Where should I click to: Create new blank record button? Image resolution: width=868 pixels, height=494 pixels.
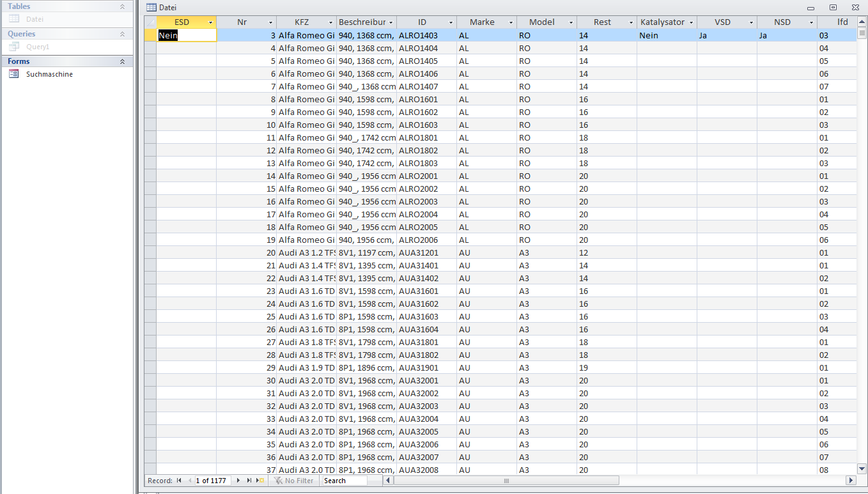point(260,481)
